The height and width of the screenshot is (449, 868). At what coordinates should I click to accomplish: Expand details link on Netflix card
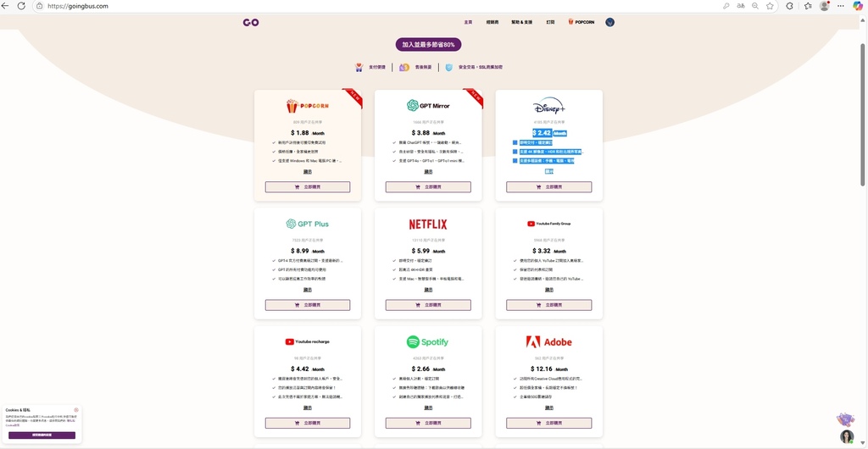pos(428,290)
